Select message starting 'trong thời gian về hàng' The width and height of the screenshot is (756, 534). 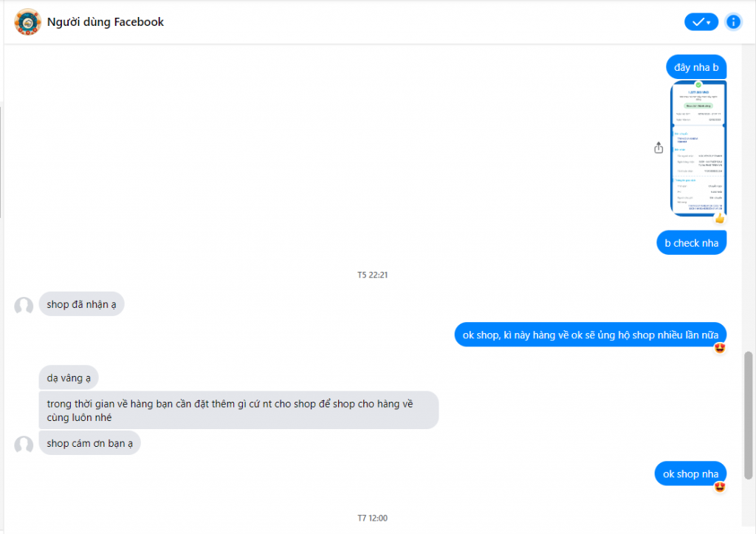(238, 410)
